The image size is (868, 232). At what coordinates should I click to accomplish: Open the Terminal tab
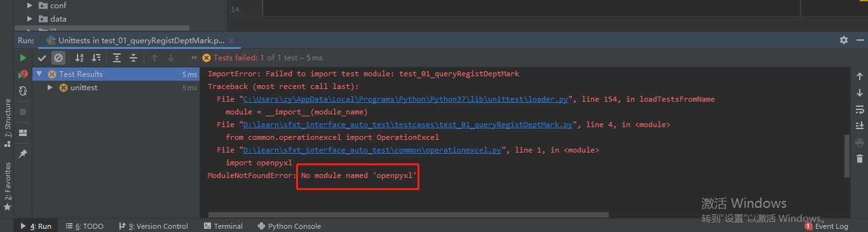224,226
